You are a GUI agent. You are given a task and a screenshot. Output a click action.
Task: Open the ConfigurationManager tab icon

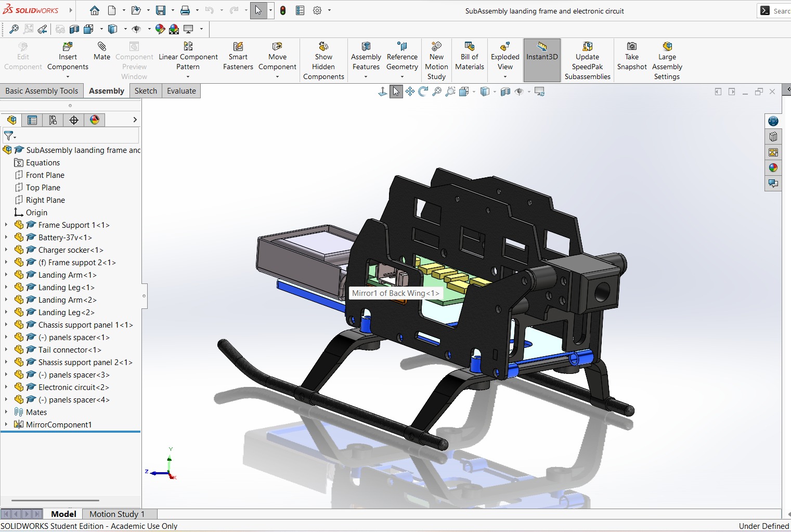pos(53,120)
